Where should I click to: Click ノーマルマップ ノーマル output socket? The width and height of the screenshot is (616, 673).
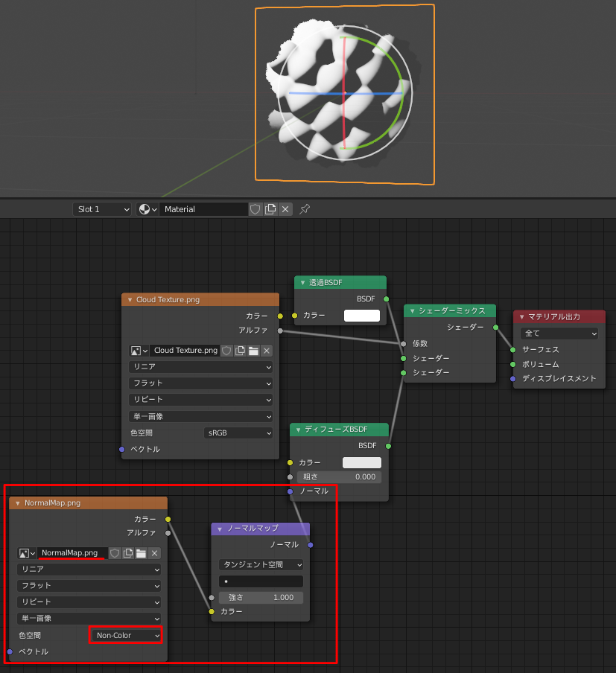(310, 545)
